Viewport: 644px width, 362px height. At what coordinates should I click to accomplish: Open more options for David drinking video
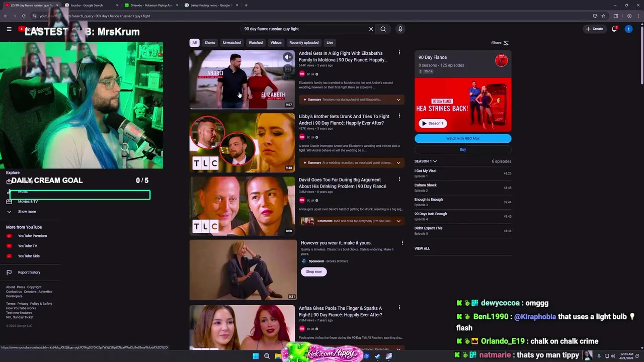(x=399, y=179)
